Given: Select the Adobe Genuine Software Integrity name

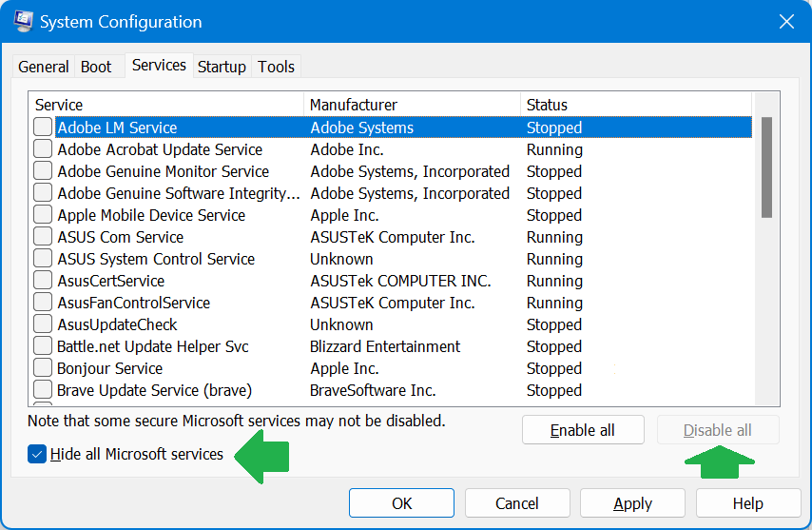Looking at the screenshot, I should click(179, 193).
